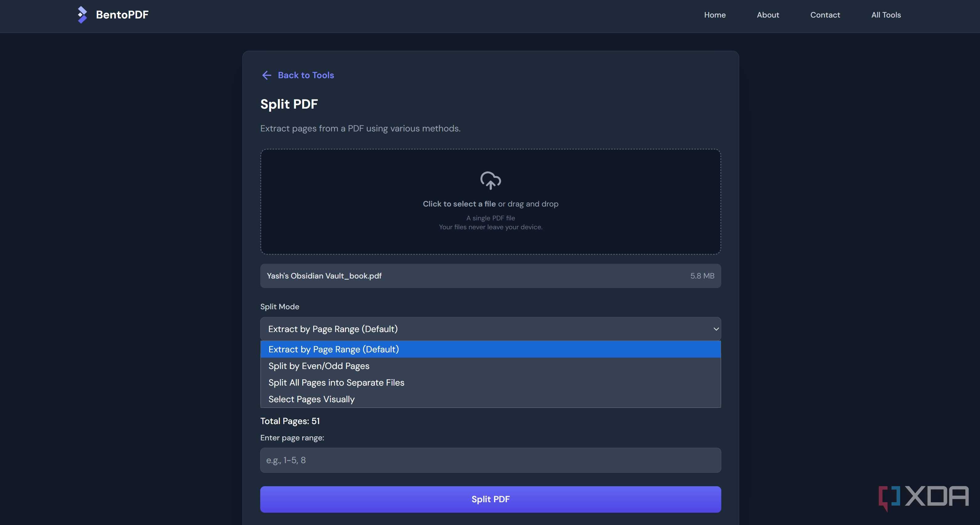Screen dimensions: 980x525
Task: Select the Yash's Obsidian Vault_book.pdf file row
Action: pyautogui.click(x=490, y=276)
